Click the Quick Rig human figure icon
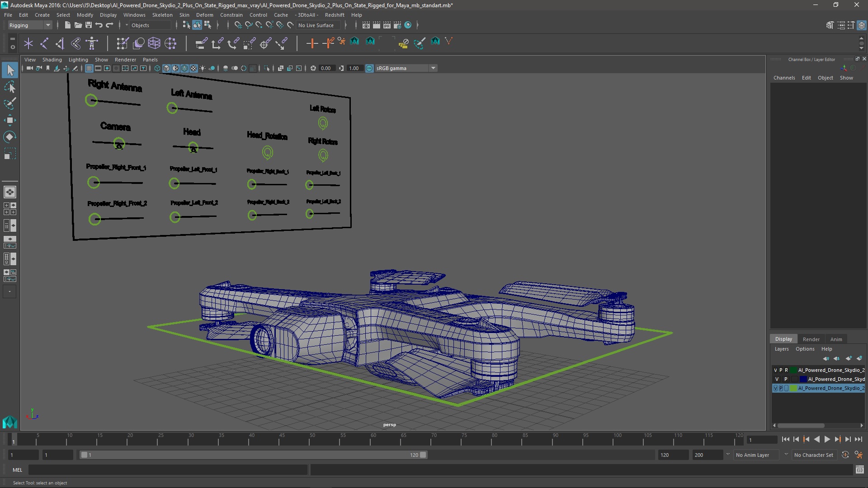Image resolution: width=868 pixels, height=488 pixels. pos(92,43)
